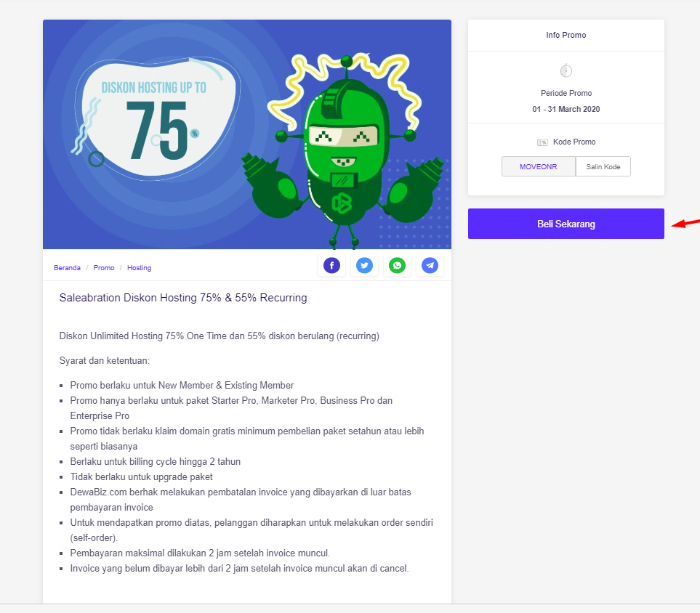Click the coupon icon beside Kode Promo
This screenshot has height=613, width=700.
(542, 142)
